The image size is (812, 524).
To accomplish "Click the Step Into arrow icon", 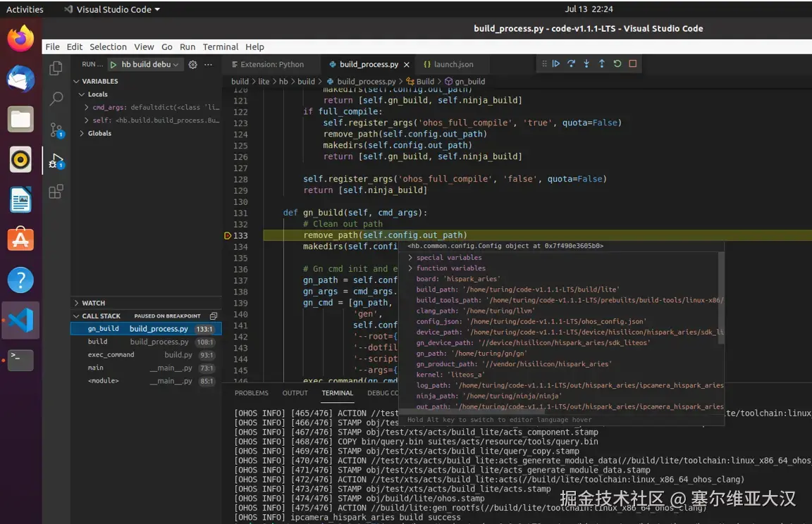I will 586,64.
